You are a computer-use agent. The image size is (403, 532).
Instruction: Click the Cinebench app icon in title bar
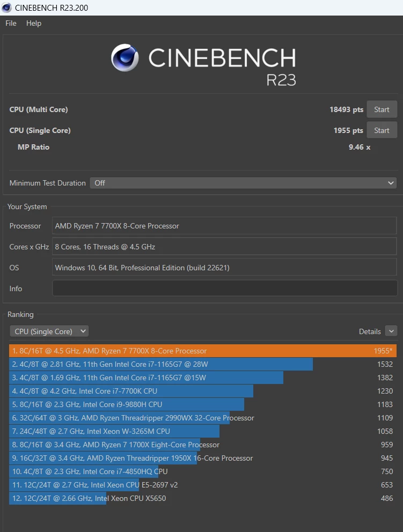point(6,8)
